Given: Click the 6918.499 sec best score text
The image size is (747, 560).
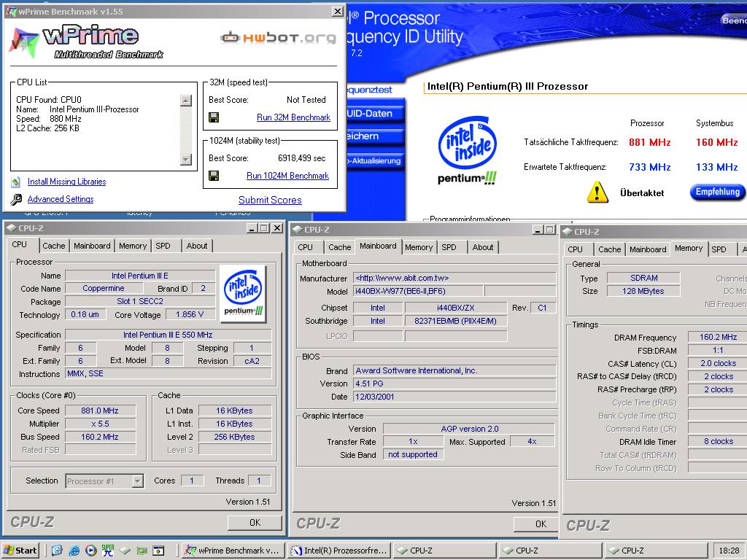Looking at the screenshot, I should pyautogui.click(x=301, y=158).
